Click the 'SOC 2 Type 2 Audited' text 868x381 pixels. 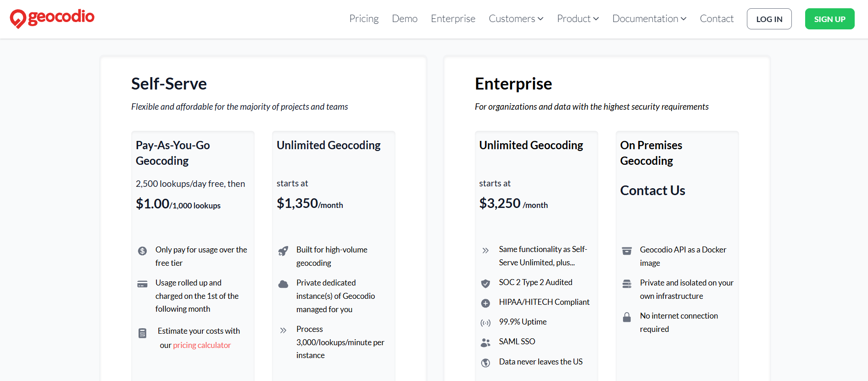535,282
